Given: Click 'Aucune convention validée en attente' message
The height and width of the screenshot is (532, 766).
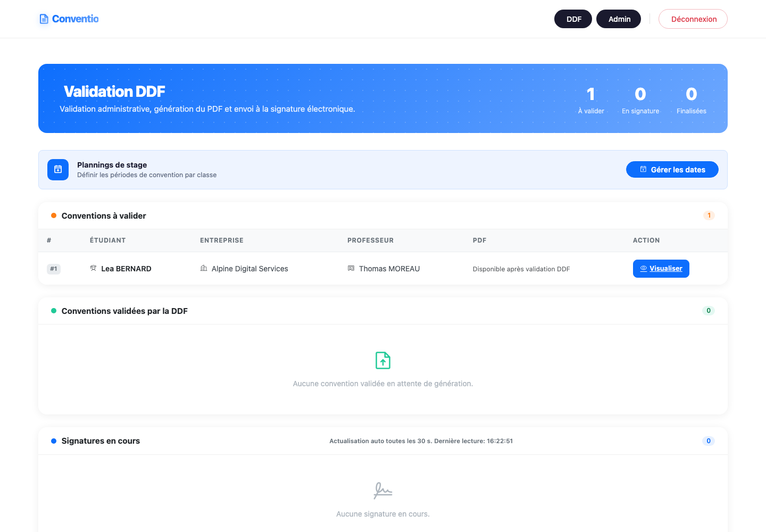Looking at the screenshot, I should tap(383, 384).
